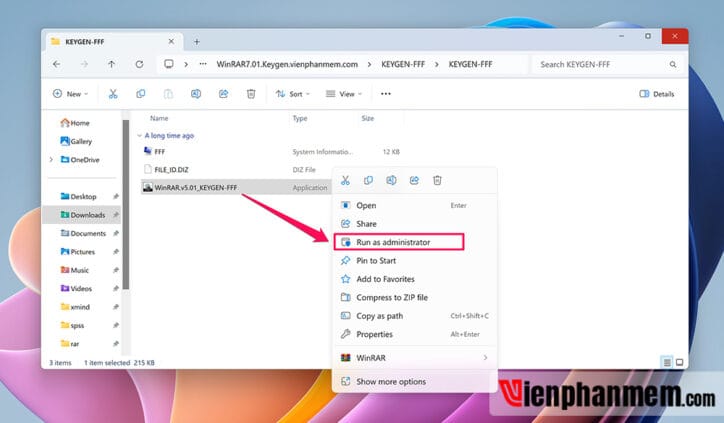Choose Pin to Start
Screen dimensions: 724x423
click(414, 260)
